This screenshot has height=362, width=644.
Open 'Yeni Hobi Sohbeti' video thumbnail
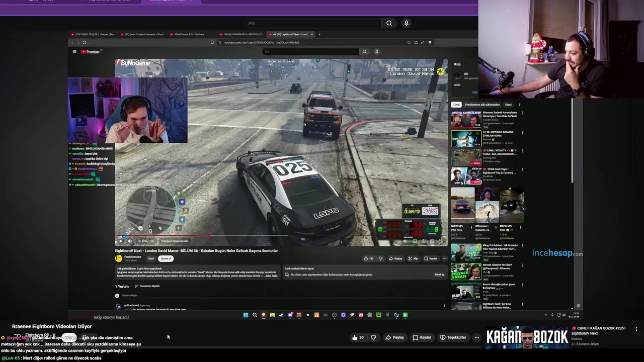pos(466,119)
